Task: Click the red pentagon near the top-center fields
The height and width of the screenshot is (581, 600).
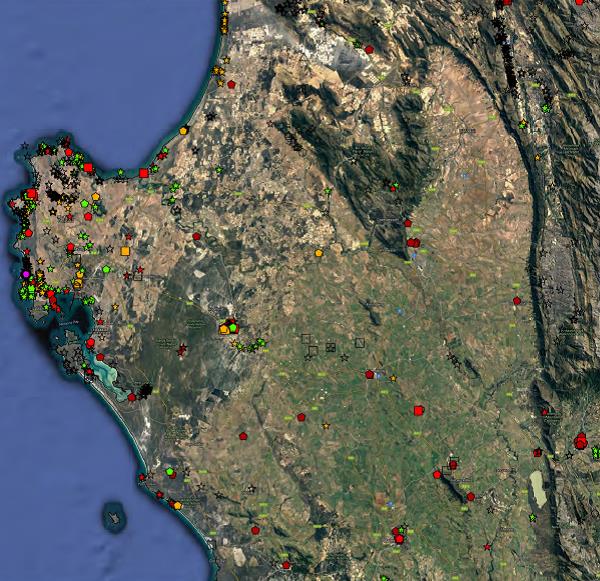Action: [x=370, y=48]
